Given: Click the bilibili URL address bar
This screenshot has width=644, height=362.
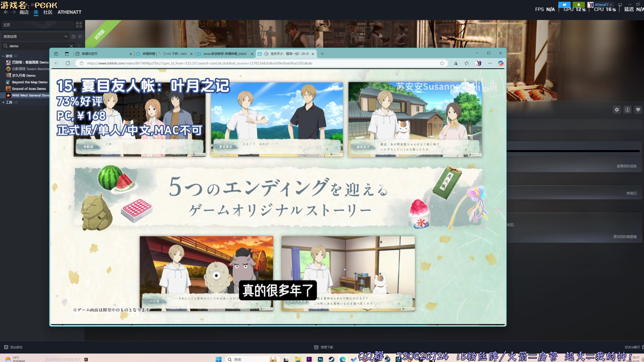Looking at the screenshot, I should tap(262, 63).
